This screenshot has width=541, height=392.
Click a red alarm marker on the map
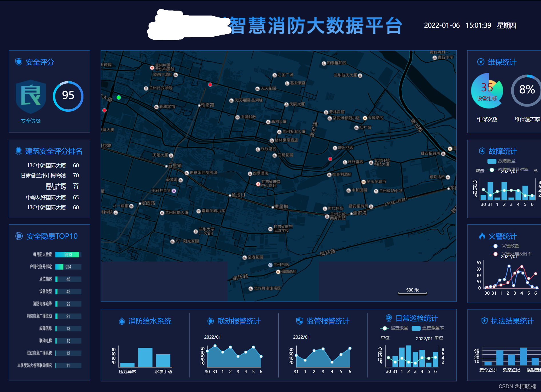point(210,85)
